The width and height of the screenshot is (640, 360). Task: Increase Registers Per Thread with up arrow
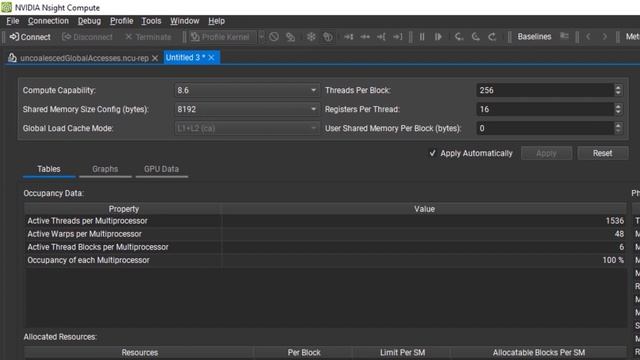(x=618, y=106)
